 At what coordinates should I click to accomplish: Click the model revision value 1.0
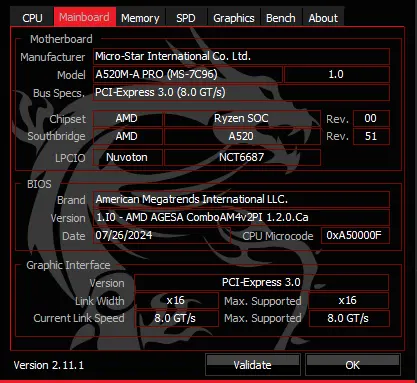coord(337,74)
